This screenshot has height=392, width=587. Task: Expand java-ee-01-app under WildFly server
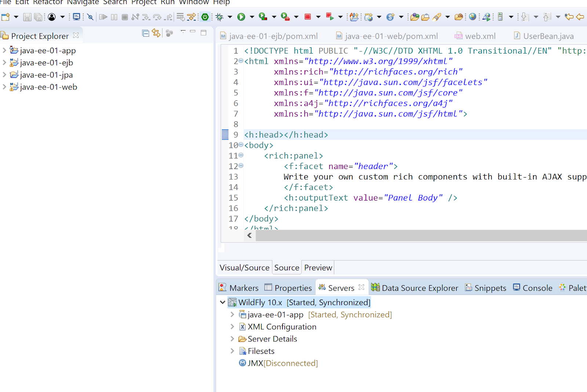232,314
